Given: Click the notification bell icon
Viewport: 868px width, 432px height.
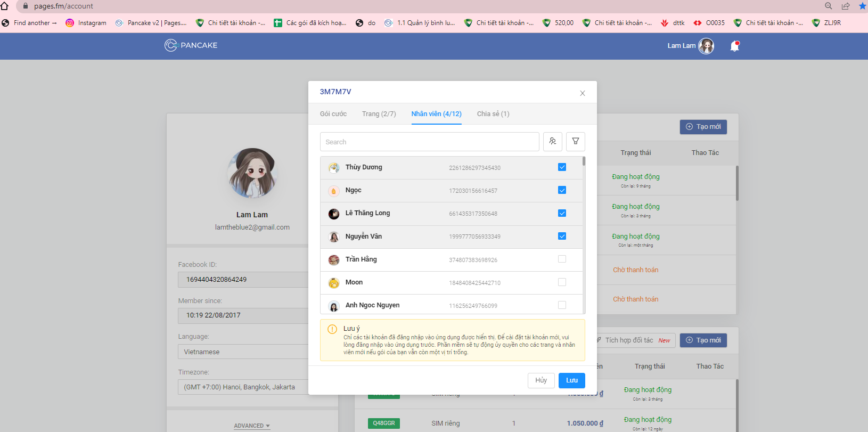Looking at the screenshot, I should 734,46.
